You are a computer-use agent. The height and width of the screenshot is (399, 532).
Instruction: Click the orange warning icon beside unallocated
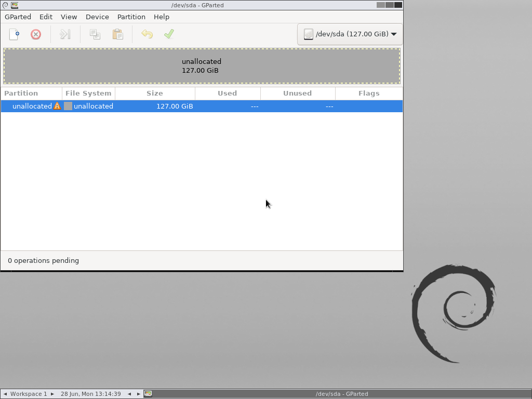(57, 106)
